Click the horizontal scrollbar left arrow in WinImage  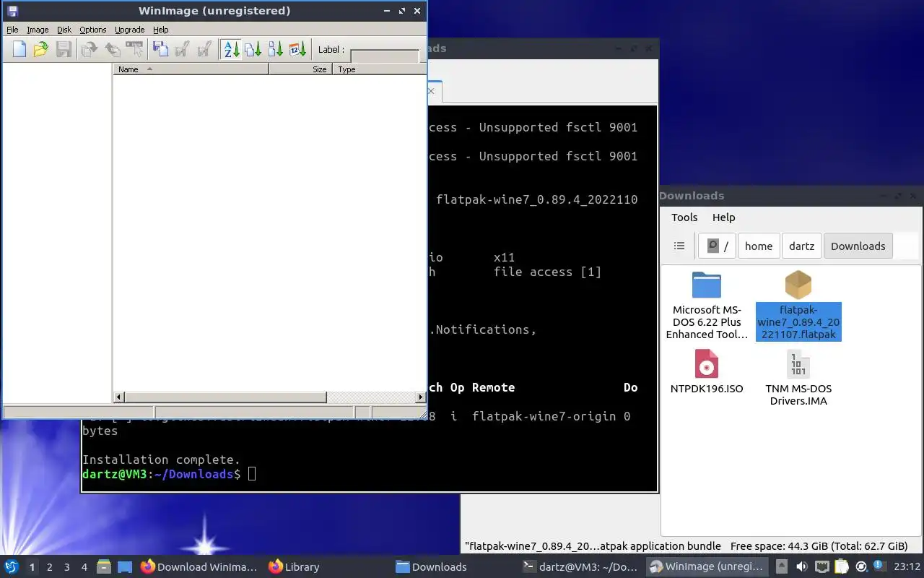(x=120, y=397)
